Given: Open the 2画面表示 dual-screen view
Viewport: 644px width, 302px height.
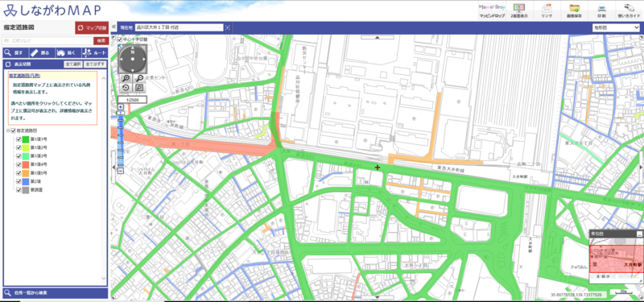Looking at the screenshot, I should (519, 10).
